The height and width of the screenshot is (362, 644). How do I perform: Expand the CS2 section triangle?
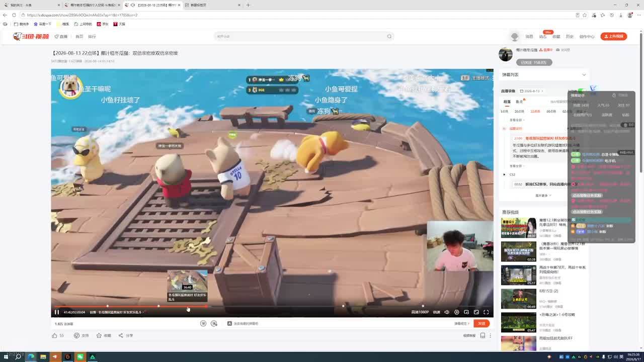point(504,174)
